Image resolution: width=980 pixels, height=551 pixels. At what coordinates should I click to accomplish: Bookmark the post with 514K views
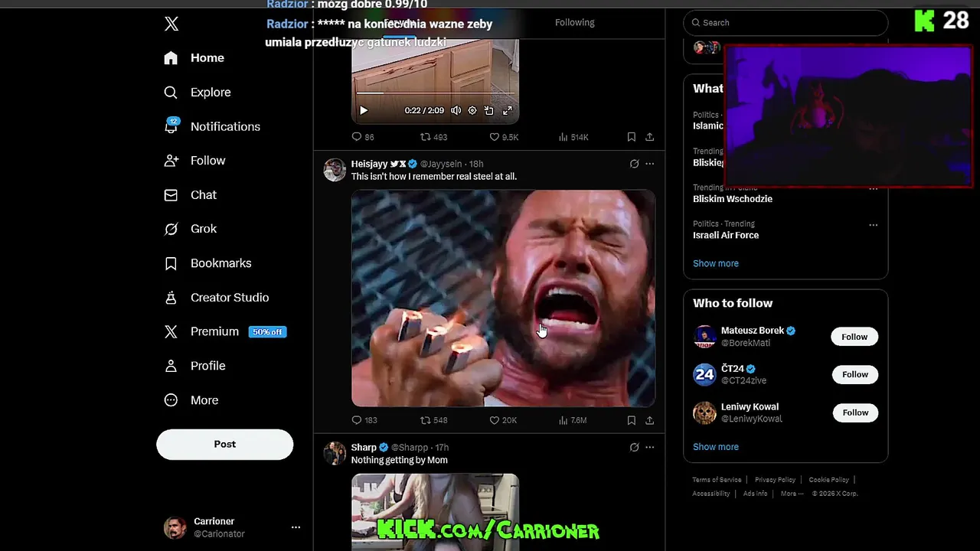click(x=631, y=137)
